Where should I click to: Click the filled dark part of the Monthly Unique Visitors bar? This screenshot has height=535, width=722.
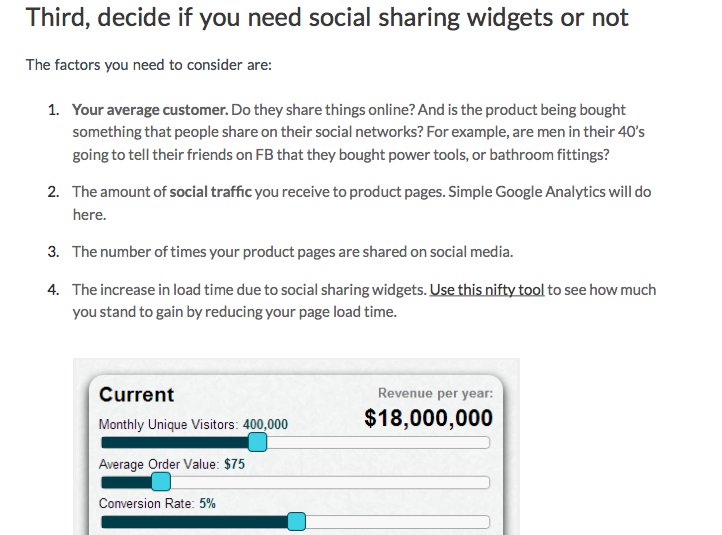[175, 443]
